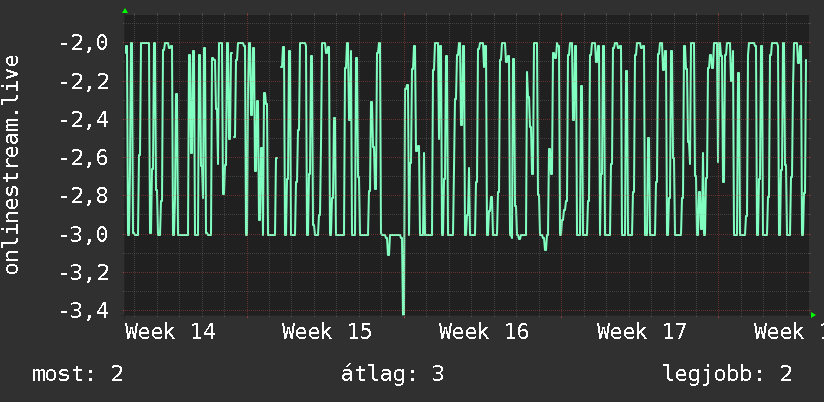Click the Week 16 axis label

(x=484, y=332)
